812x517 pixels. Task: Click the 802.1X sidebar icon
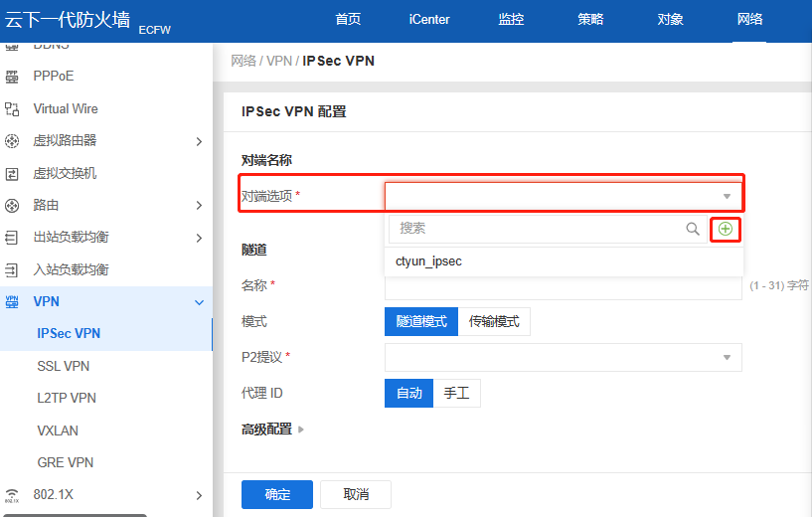[13, 495]
